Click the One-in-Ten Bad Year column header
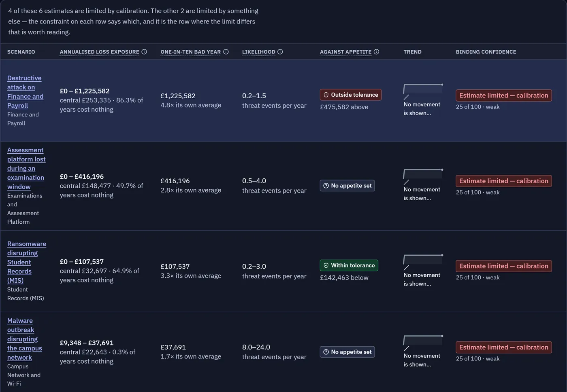 pos(191,52)
